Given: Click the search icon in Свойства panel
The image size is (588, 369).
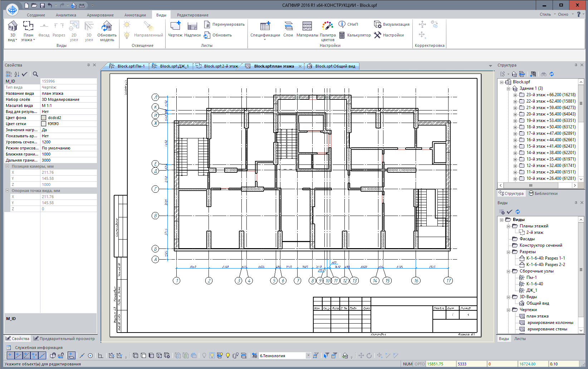Looking at the screenshot, I should (x=35, y=74).
